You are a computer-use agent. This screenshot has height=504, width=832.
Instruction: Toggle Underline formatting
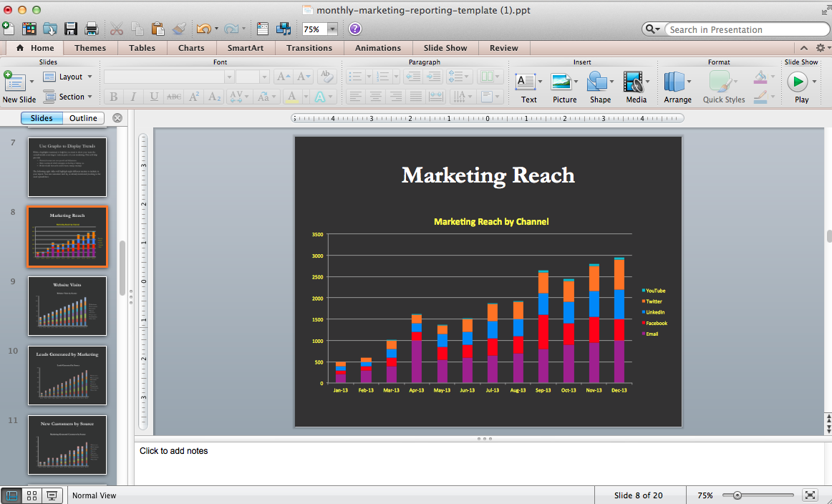pos(154,97)
